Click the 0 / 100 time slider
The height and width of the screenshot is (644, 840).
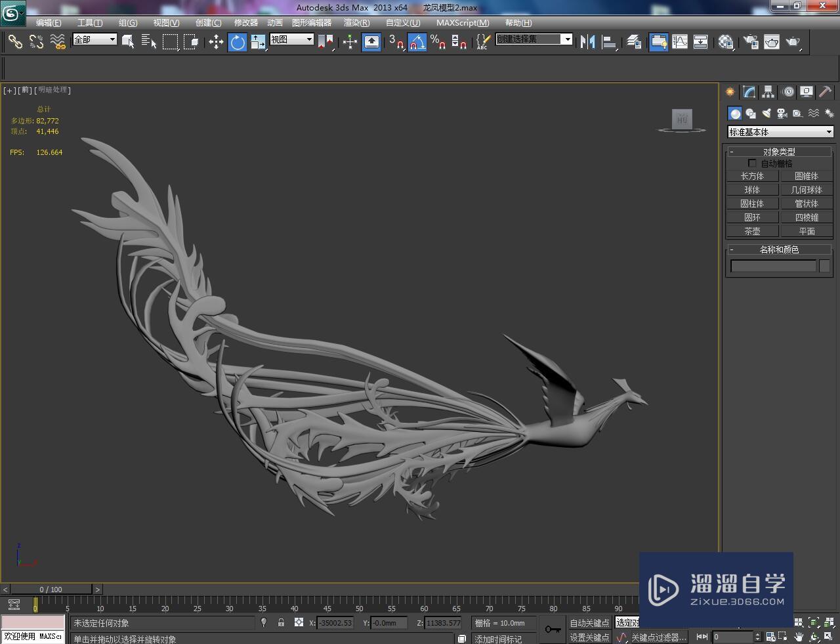pyautogui.click(x=51, y=590)
